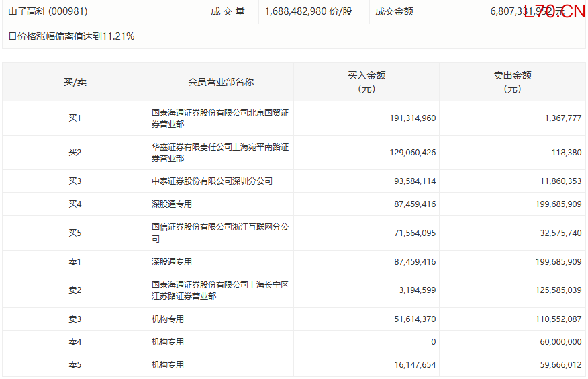Open 国泰海通证券 北京国贸证券营业部 entry
The width and height of the screenshot is (588, 379).
219,118
